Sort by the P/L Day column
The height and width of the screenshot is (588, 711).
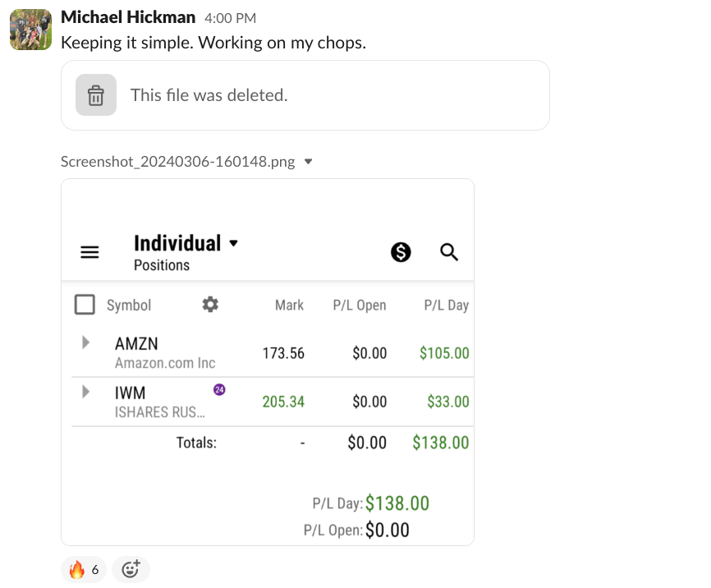tap(446, 305)
